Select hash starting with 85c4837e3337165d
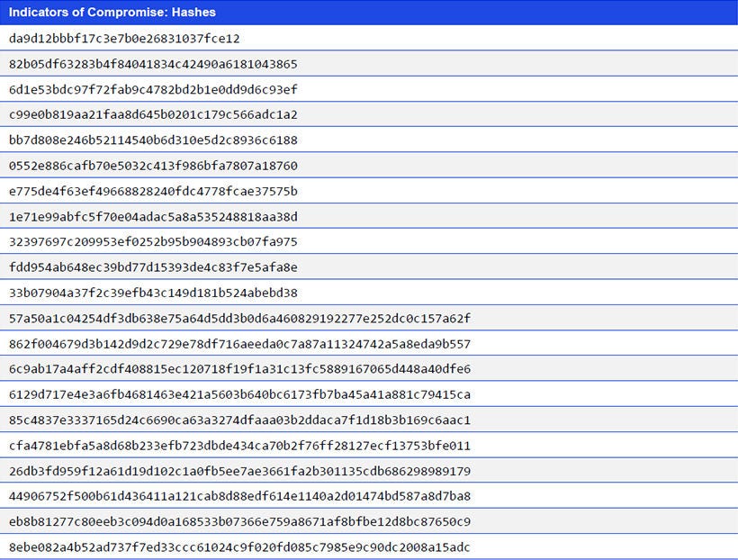738x560 pixels. click(x=239, y=420)
